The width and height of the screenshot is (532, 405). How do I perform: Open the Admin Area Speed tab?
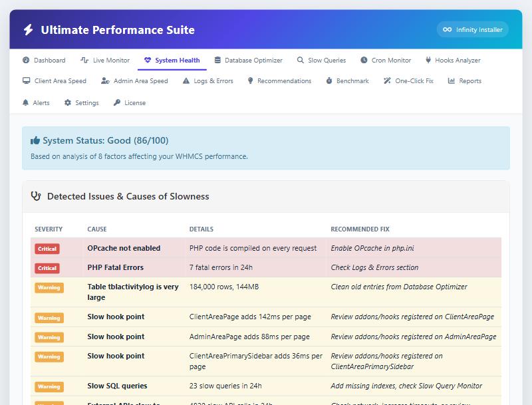135,80
